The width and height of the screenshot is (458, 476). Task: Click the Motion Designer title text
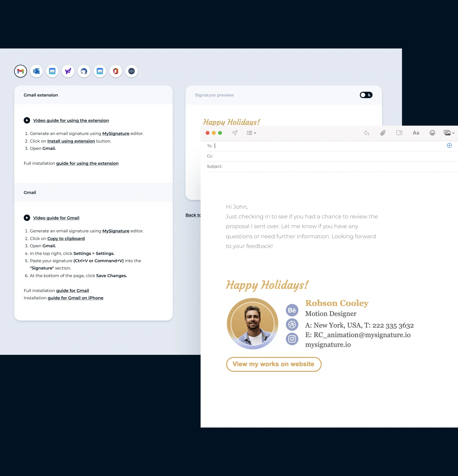(x=331, y=314)
